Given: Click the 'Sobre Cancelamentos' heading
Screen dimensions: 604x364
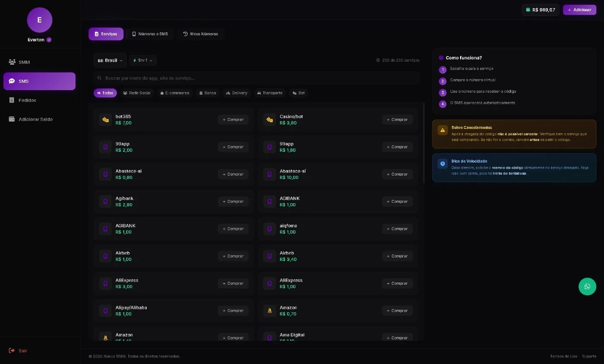Looking at the screenshot, I should coord(472,128).
